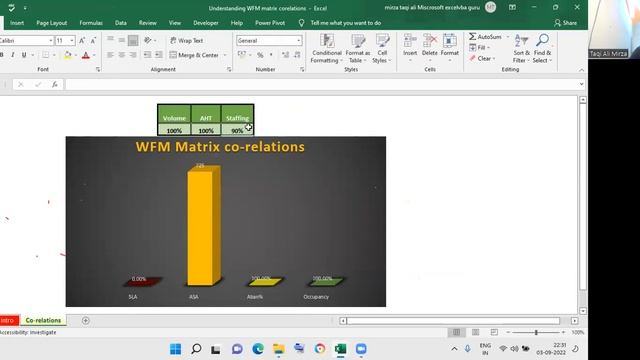Viewport: 640px width, 360px height.
Task: Click the Borders icon
Action: point(45,55)
